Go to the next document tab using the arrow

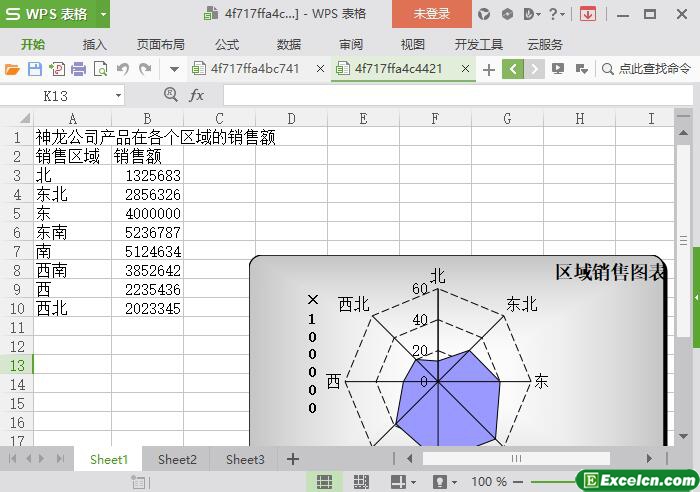534,69
